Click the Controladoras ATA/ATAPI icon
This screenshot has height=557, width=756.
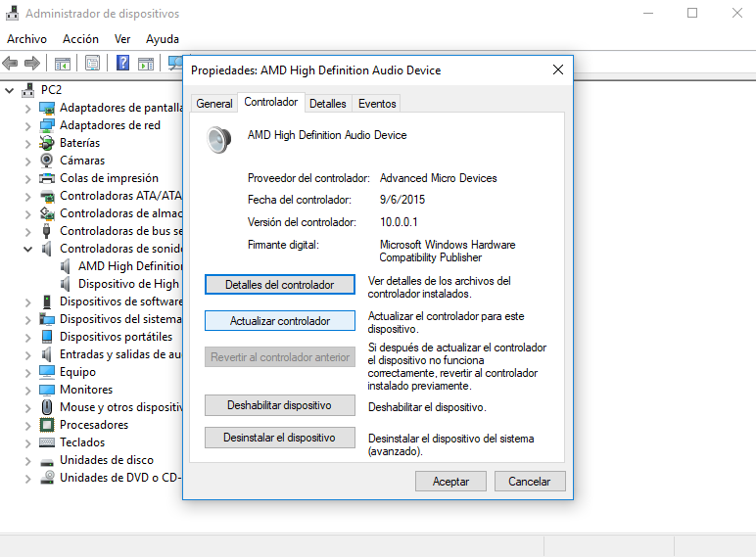point(47,196)
